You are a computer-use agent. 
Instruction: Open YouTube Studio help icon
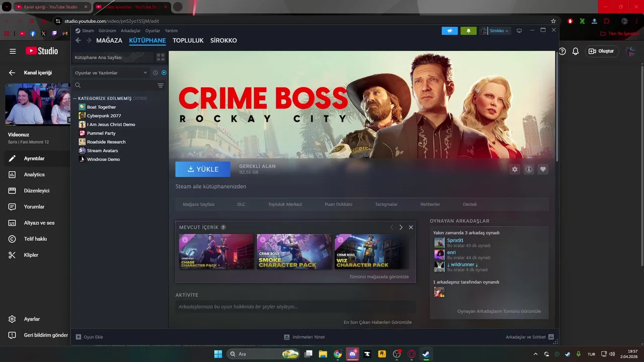click(562, 51)
